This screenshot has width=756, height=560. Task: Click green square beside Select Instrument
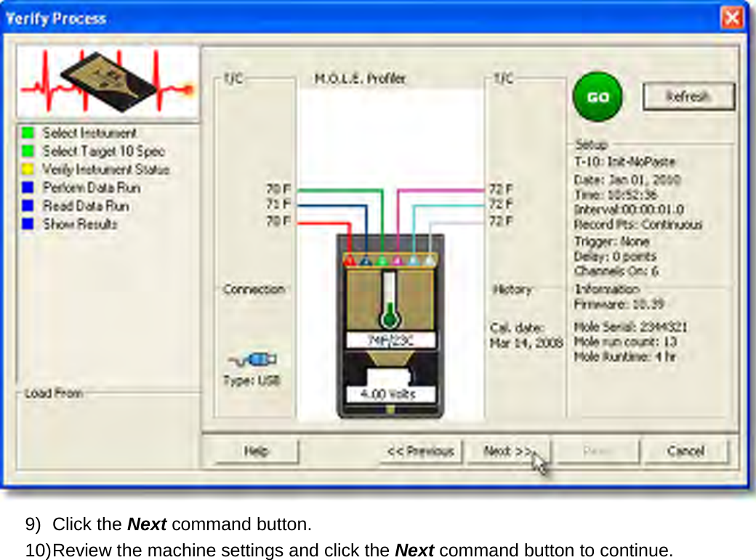coord(28,132)
